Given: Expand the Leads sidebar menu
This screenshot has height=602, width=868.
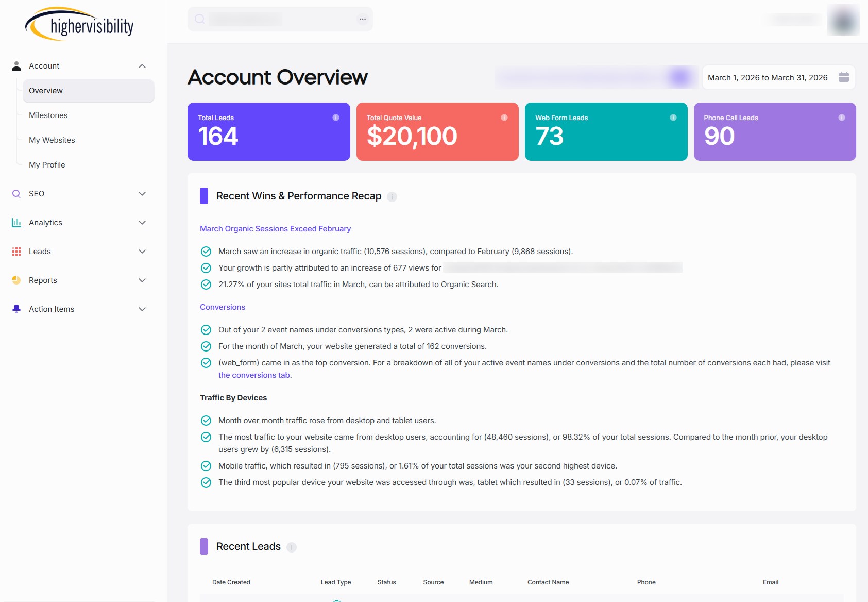Looking at the screenshot, I should 142,252.
